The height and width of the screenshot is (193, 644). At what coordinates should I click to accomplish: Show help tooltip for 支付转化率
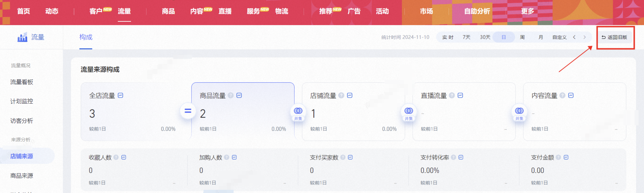point(453,157)
